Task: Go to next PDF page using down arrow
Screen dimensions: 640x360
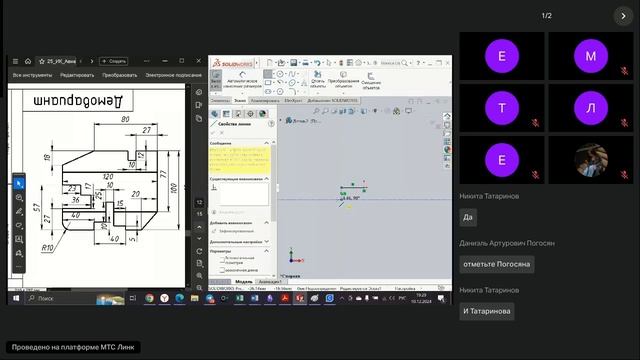Action: point(199,238)
